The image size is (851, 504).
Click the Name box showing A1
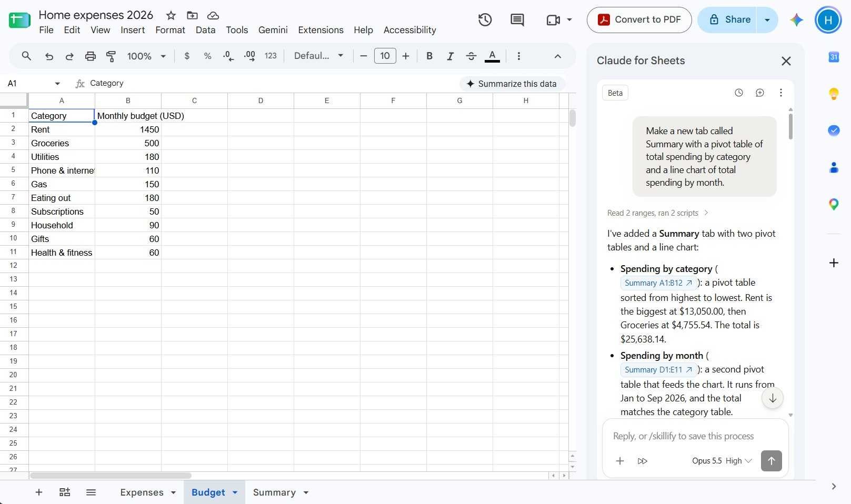tap(34, 83)
